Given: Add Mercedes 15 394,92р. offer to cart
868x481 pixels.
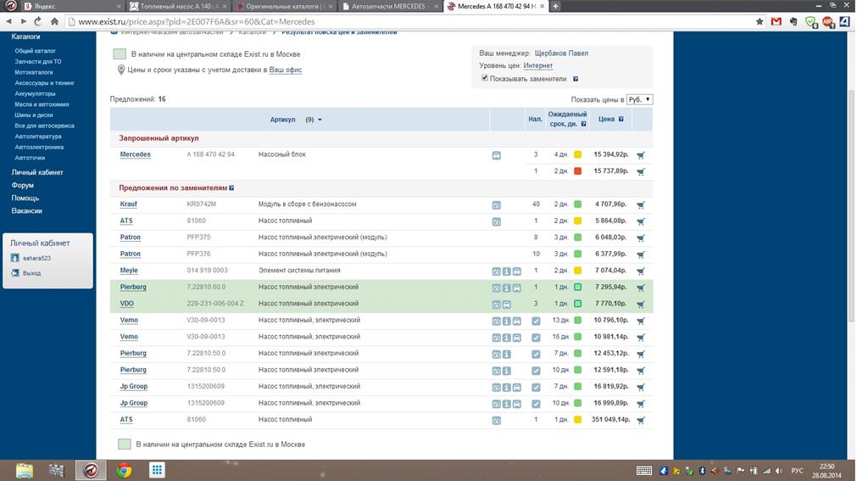Looking at the screenshot, I should point(641,155).
